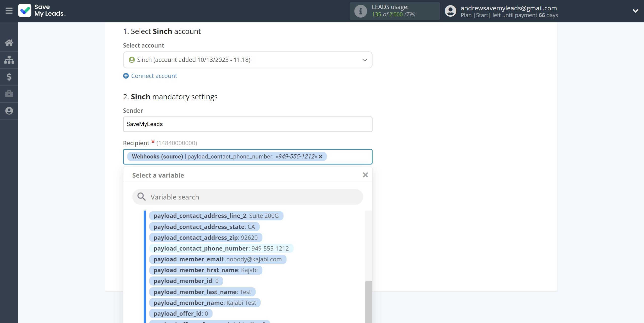Close the Select a variable panel
The image size is (644, 323).
[x=365, y=175]
